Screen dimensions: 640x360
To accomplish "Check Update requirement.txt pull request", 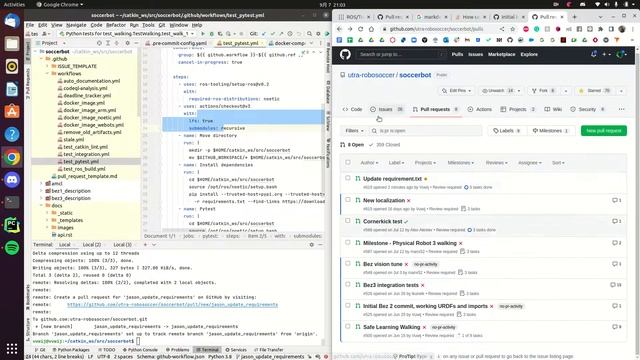I will (348, 178).
